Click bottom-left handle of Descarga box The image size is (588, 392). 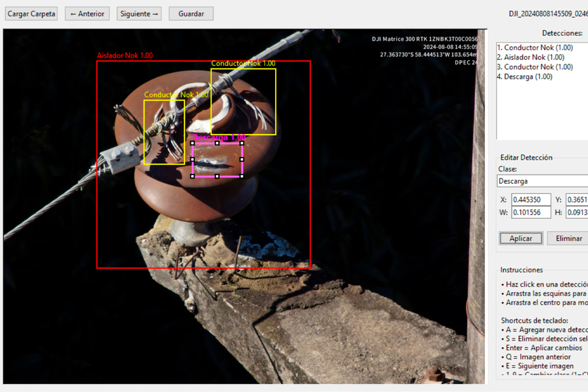tap(193, 176)
